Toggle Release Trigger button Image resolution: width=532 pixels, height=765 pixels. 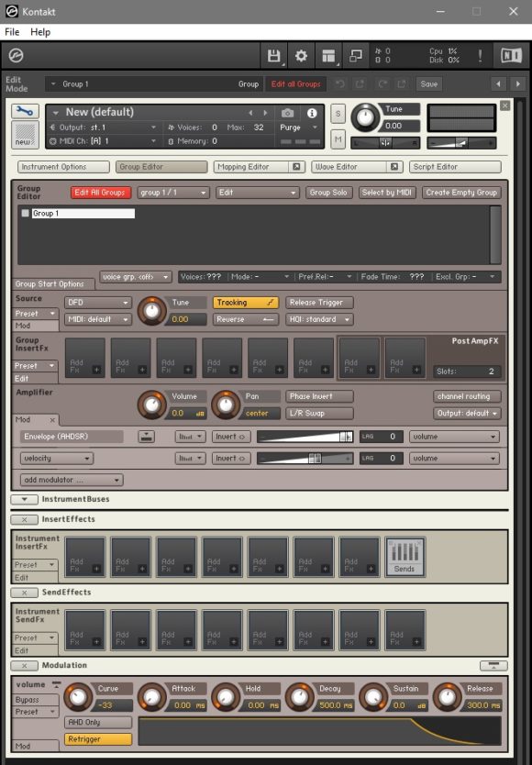pyautogui.click(x=320, y=303)
